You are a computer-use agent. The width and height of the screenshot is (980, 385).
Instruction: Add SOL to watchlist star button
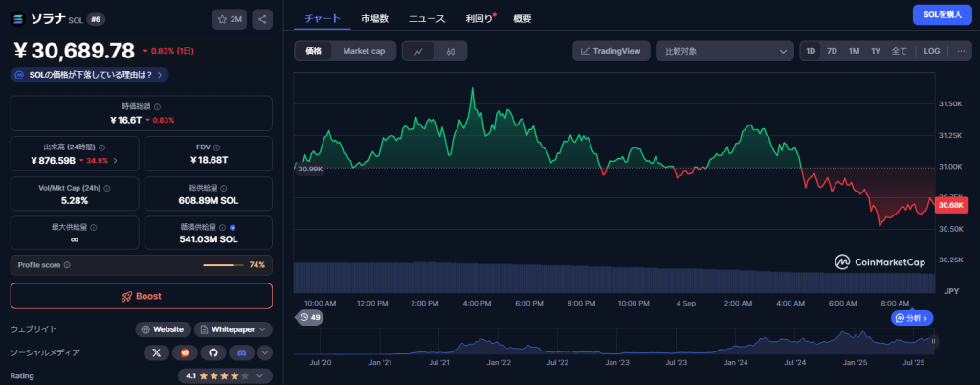click(x=230, y=19)
